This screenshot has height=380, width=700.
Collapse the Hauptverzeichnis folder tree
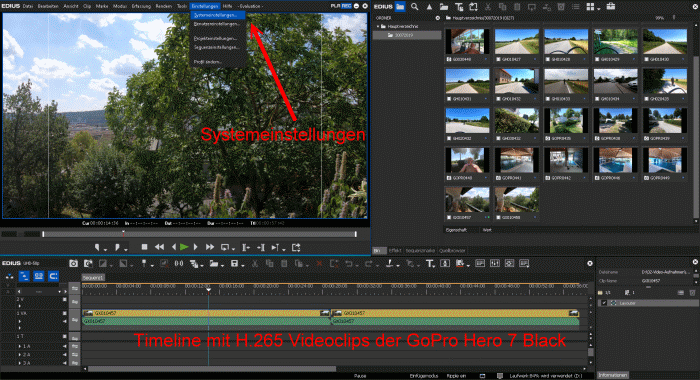tap(378, 26)
